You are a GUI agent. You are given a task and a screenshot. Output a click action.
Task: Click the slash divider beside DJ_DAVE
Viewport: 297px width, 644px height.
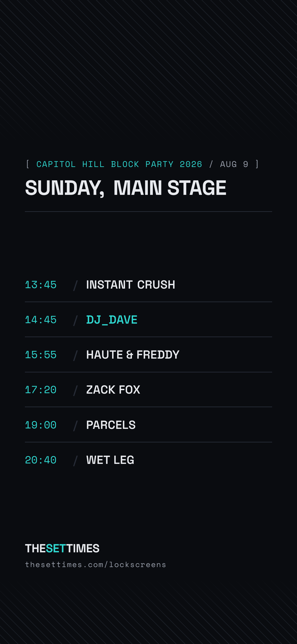[x=76, y=320]
